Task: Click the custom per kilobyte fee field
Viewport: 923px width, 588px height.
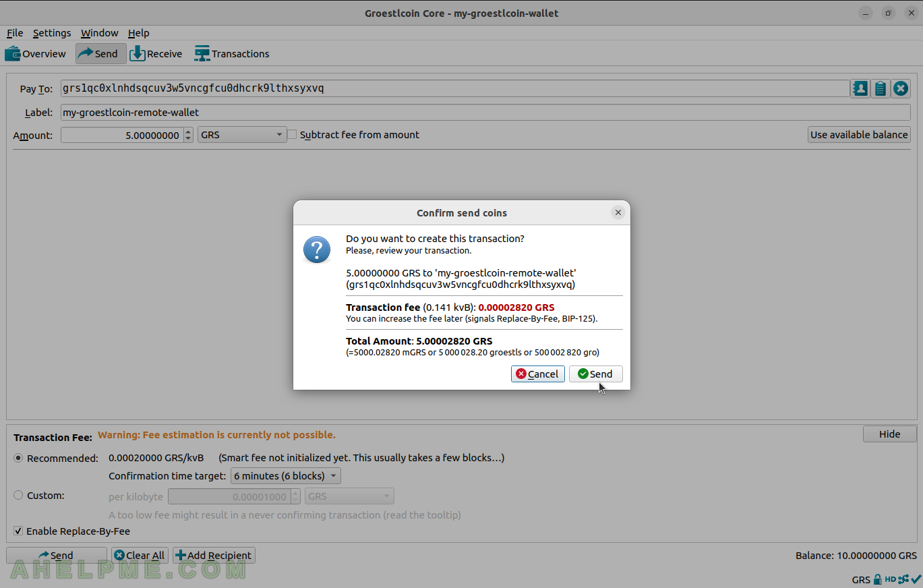Action: [x=229, y=497]
